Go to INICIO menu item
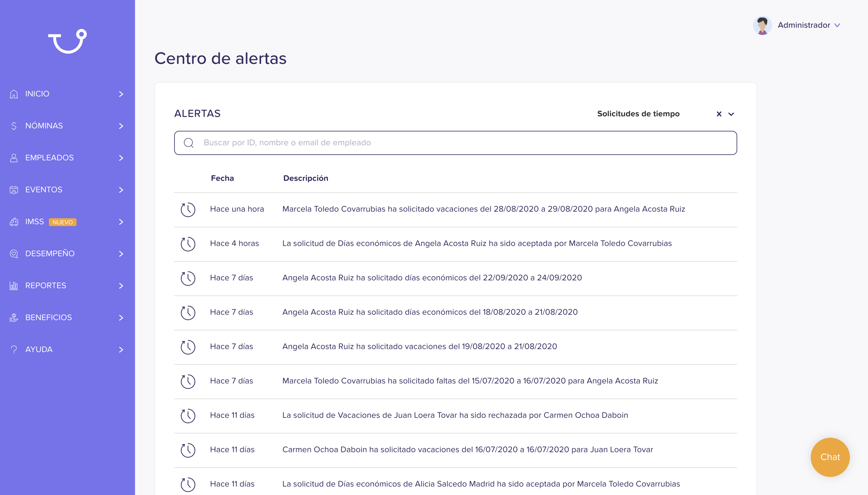 (x=37, y=94)
